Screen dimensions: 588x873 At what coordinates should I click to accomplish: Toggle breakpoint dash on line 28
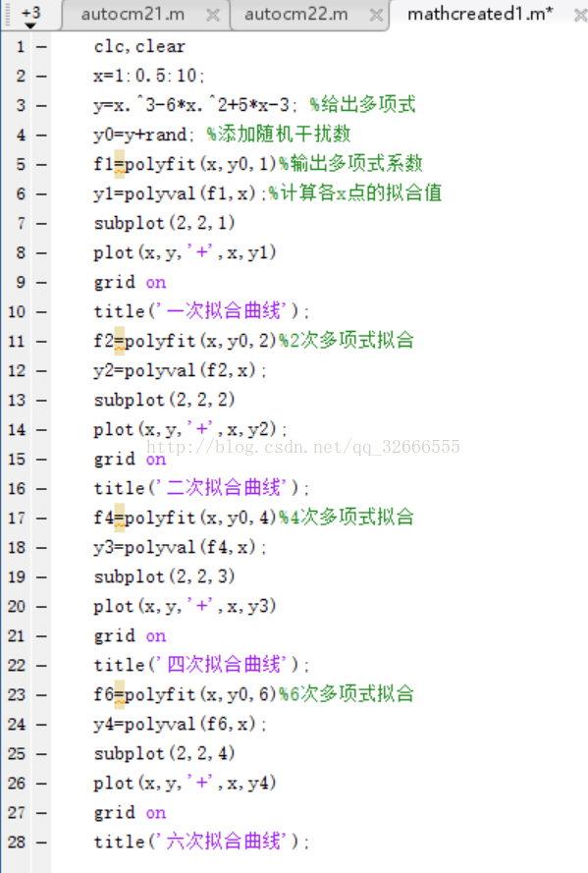41,843
